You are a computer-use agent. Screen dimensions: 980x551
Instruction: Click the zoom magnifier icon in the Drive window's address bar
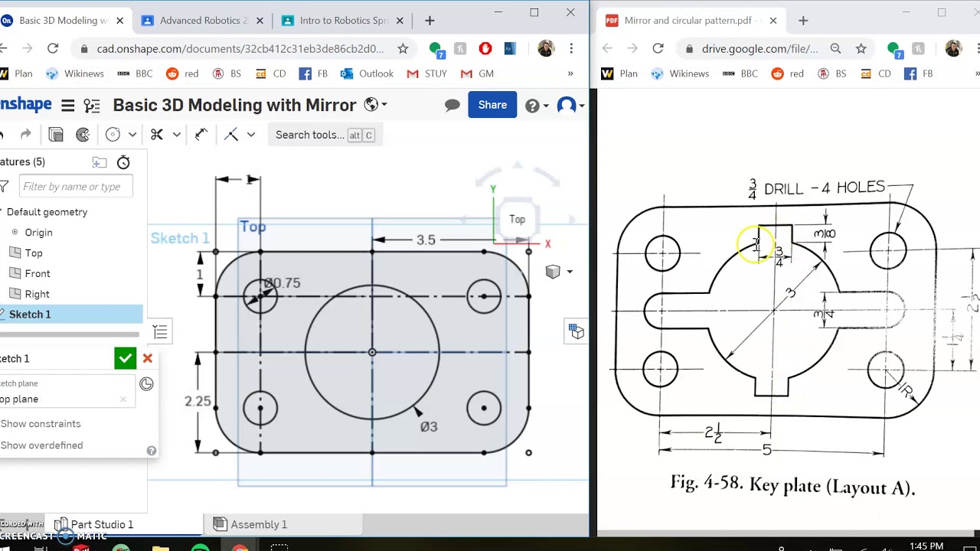[x=836, y=48]
